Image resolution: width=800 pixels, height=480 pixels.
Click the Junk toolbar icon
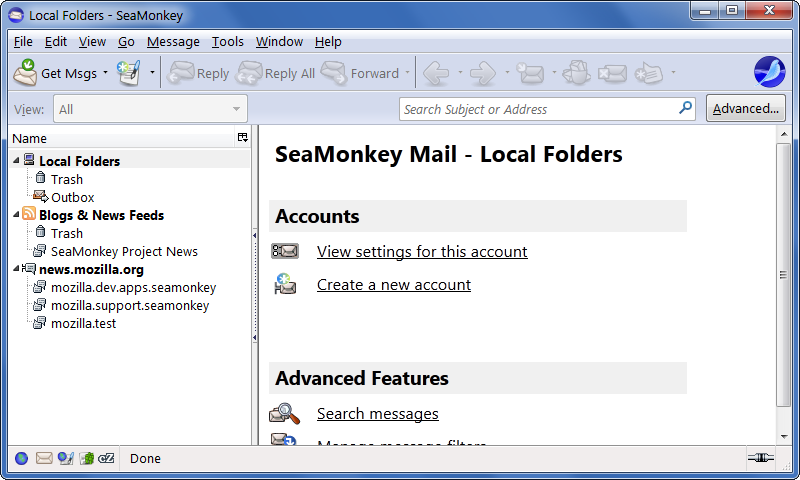576,73
